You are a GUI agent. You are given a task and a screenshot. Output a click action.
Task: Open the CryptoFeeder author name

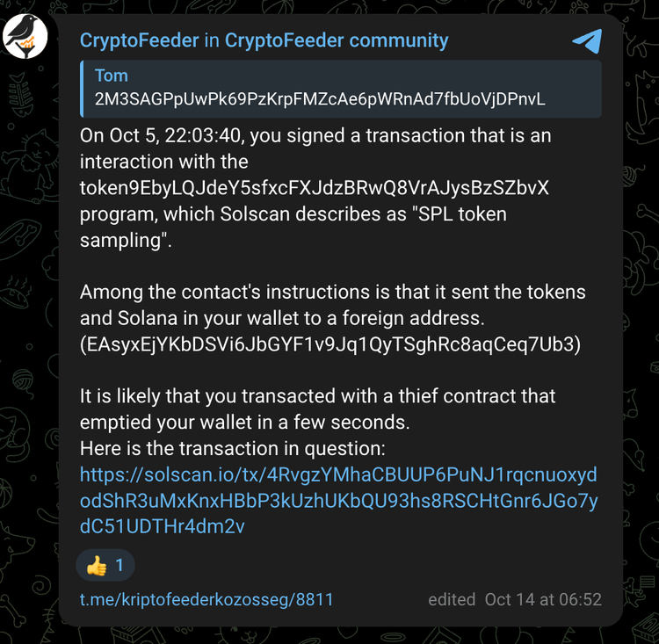click(x=139, y=40)
